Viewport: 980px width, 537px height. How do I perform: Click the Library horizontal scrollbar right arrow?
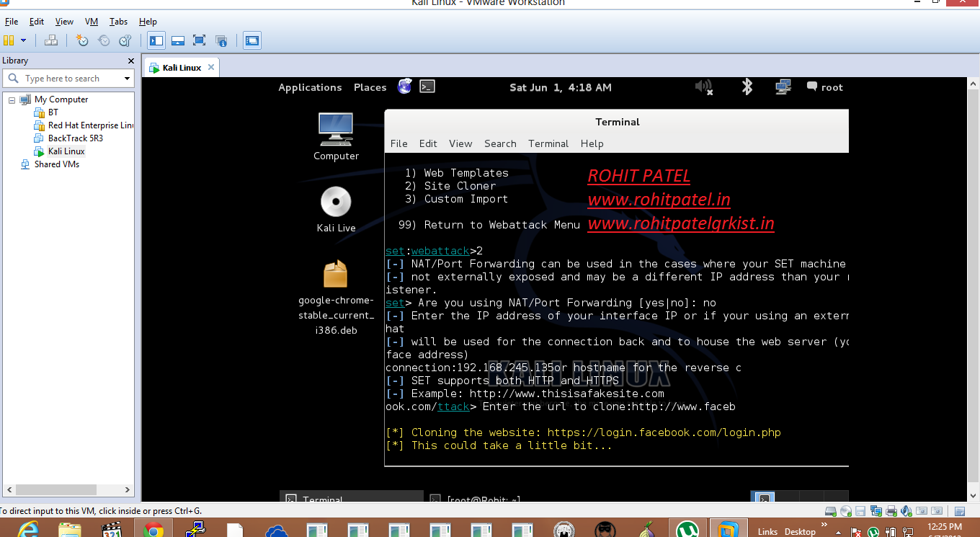click(x=129, y=489)
